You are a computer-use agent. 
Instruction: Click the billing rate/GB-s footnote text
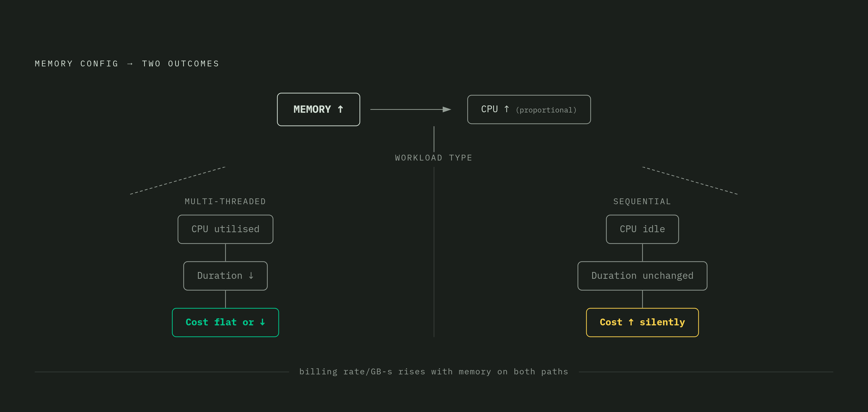tap(434, 371)
